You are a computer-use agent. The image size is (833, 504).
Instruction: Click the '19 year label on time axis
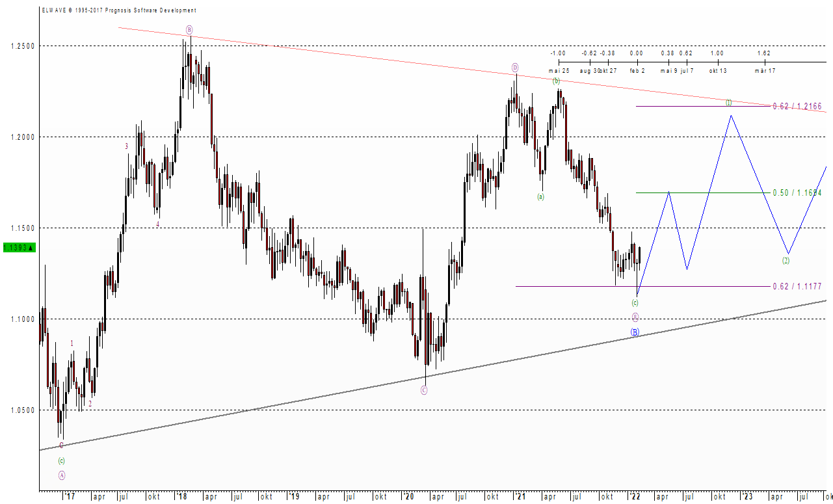pos(294,496)
